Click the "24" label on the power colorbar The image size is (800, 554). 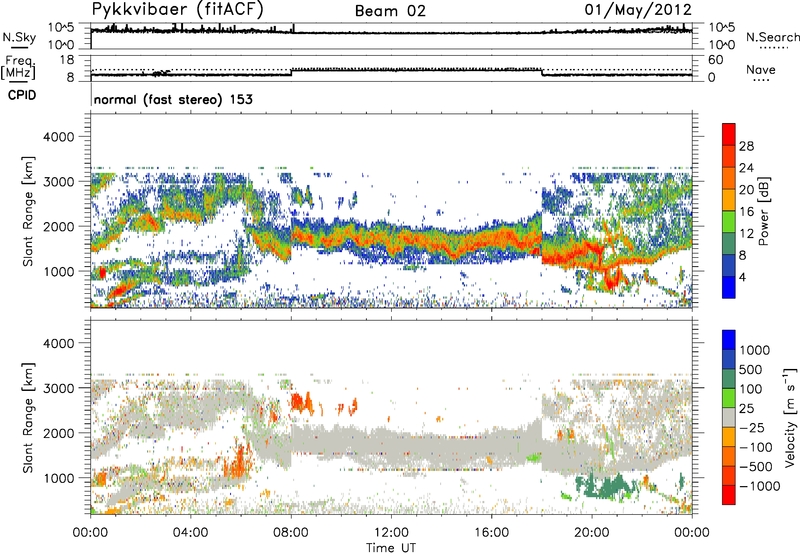746,168
